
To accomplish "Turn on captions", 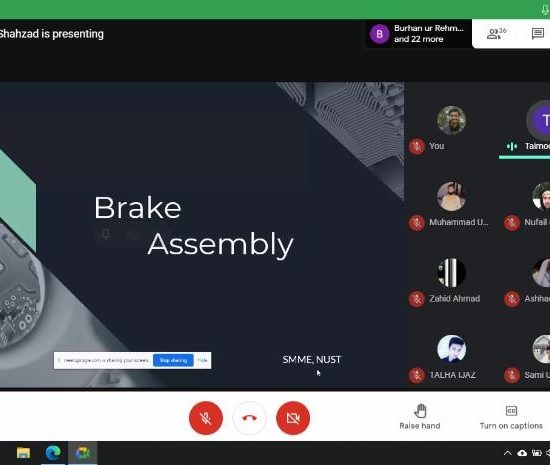I will [x=511, y=417].
